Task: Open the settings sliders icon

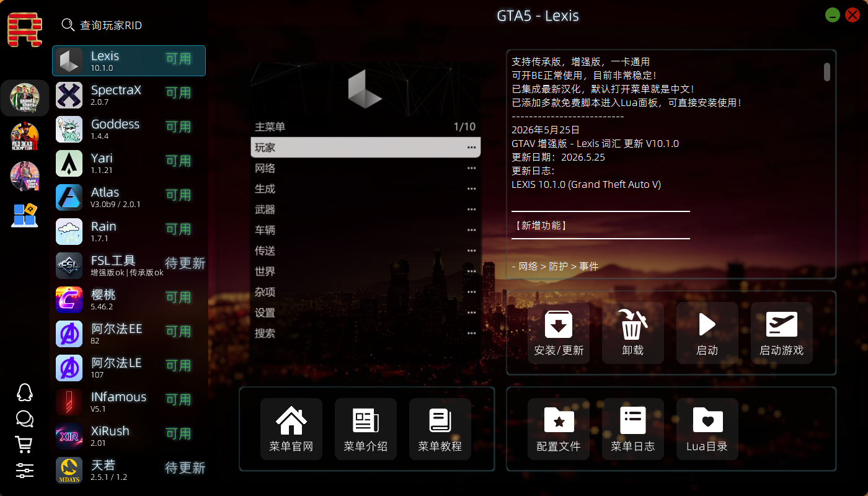Action: coord(24,471)
